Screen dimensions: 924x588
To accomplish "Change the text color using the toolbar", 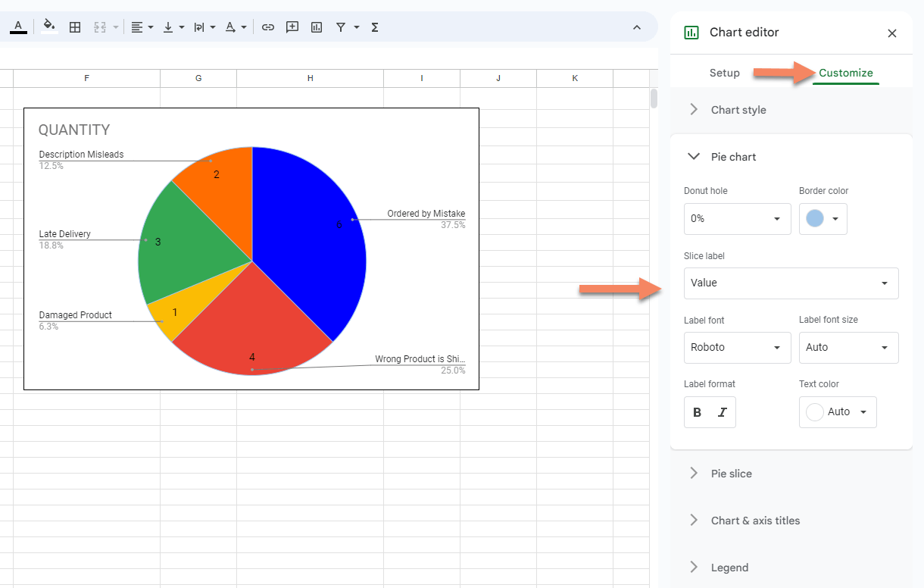I will tap(18, 27).
